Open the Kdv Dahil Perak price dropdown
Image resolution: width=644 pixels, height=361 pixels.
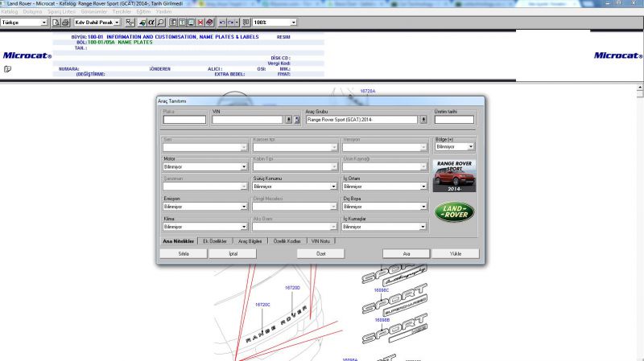(117, 23)
